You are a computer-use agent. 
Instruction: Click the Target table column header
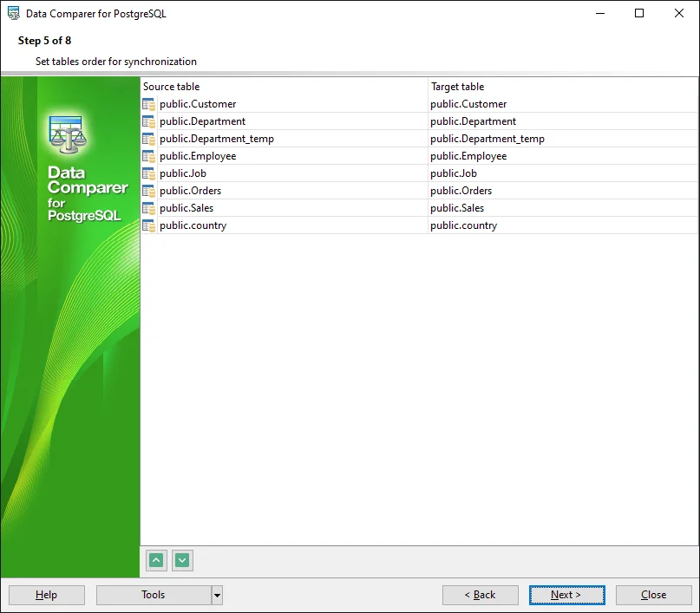click(562, 87)
